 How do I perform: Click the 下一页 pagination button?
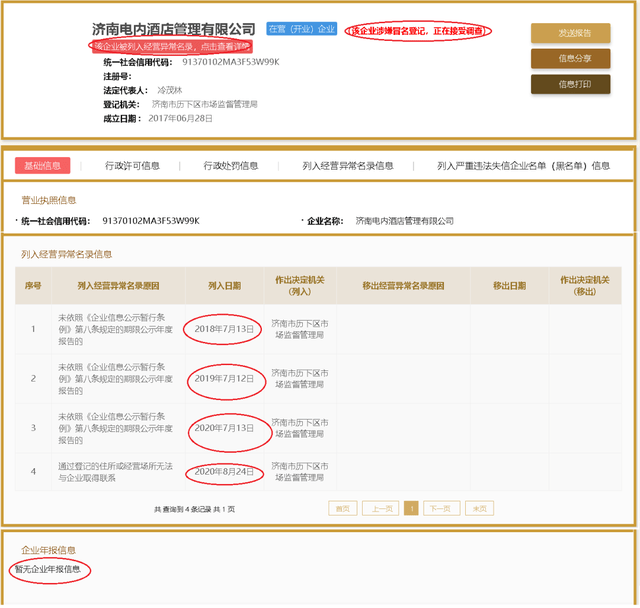click(x=442, y=508)
